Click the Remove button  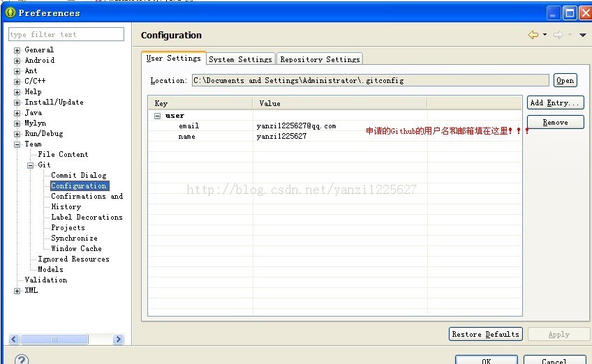pos(556,122)
